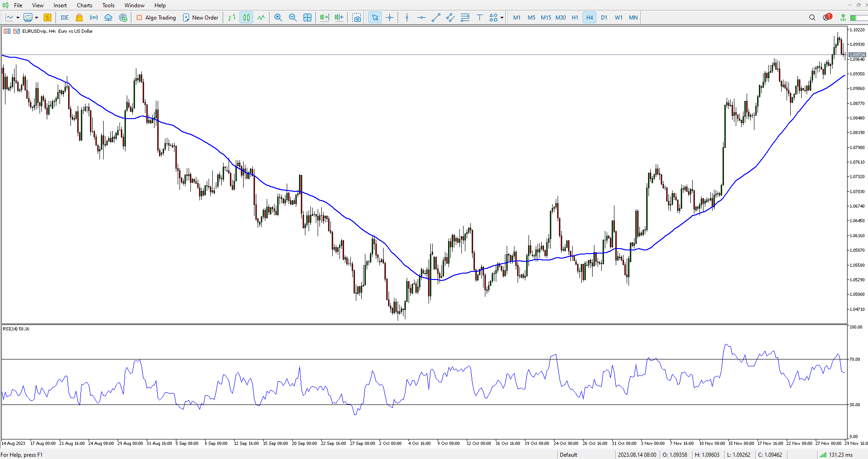The width and height of the screenshot is (868, 459).
Task: Open the gold dollar symbols icon
Action: pyautogui.click(x=48, y=18)
